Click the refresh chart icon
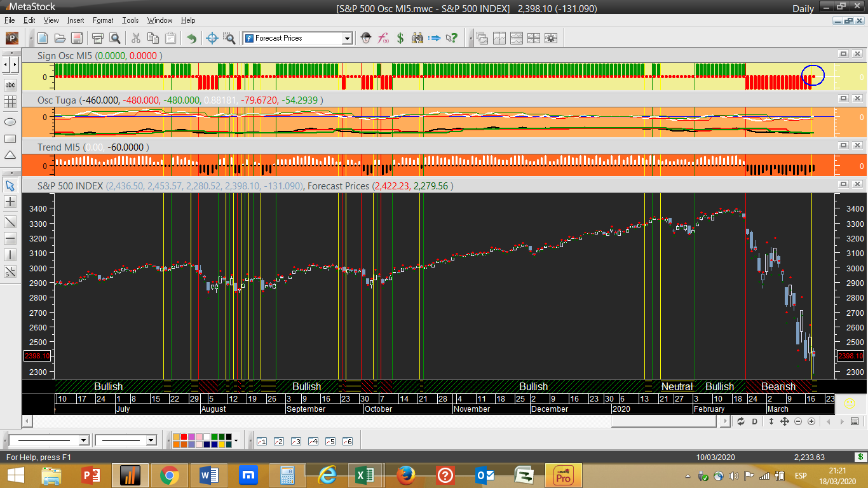Screen dimensions: 868x488 point(741,421)
